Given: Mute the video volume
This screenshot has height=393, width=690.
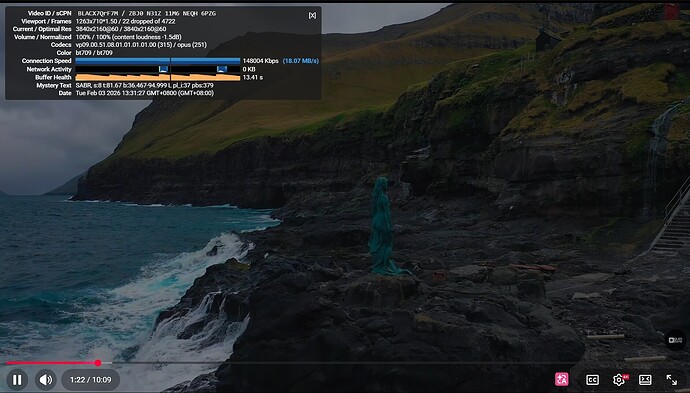Looking at the screenshot, I should click(x=46, y=379).
